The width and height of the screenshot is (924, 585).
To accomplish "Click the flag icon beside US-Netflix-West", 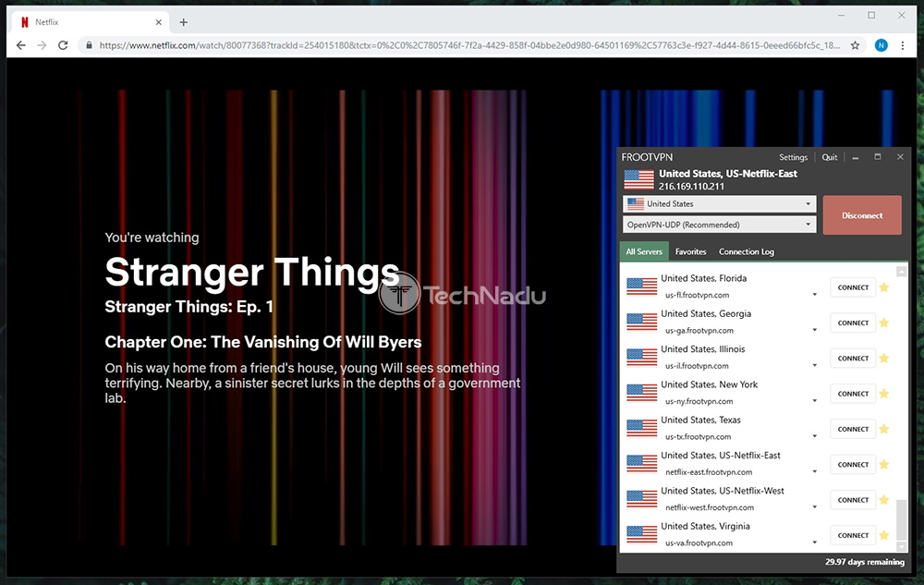I will pyautogui.click(x=641, y=499).
